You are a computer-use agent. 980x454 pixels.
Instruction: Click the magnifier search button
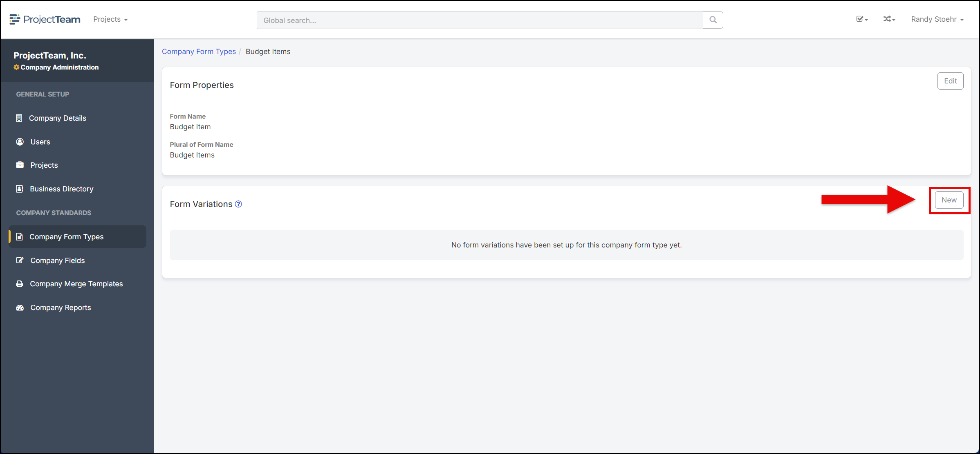(713, 20)
